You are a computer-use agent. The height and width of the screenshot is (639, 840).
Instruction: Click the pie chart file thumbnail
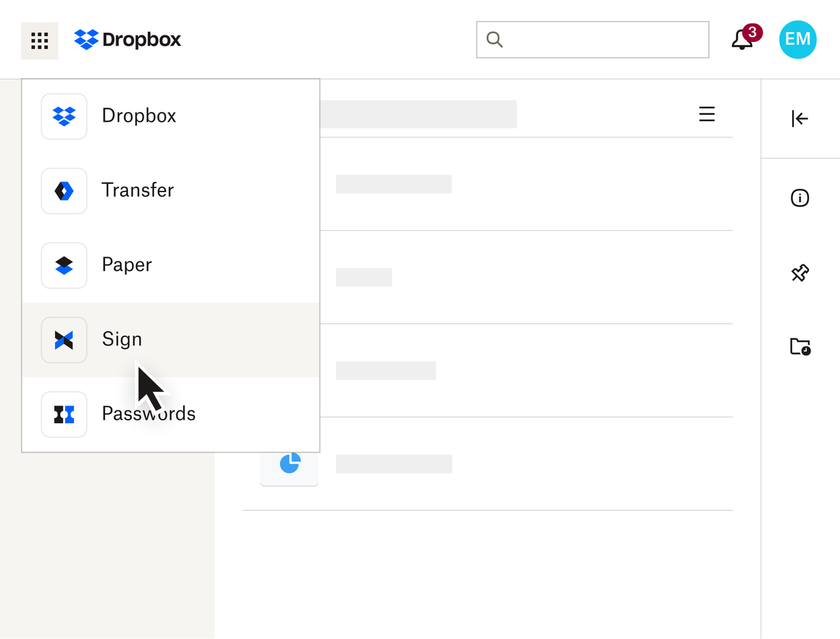[289, 463]
